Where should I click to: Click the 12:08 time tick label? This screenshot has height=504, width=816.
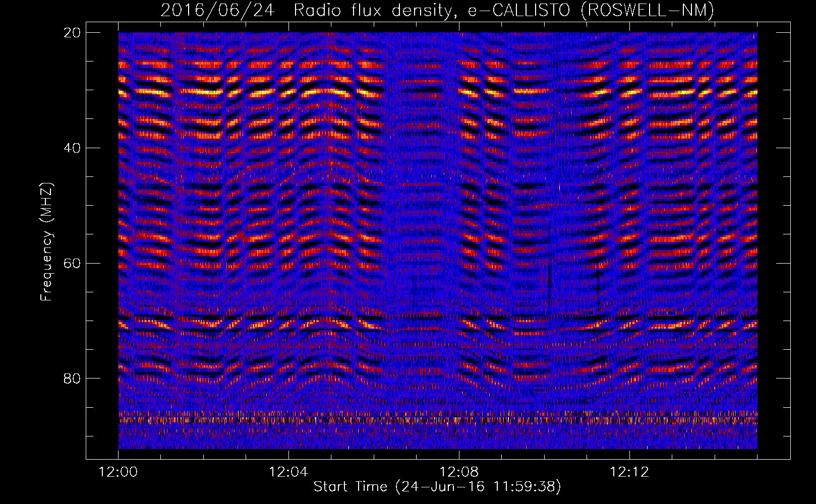pos(459,472)
